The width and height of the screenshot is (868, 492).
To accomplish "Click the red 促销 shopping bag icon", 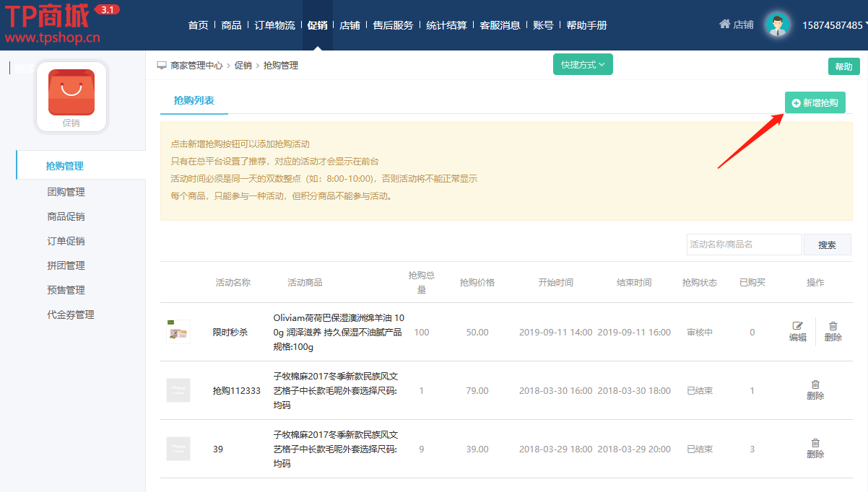I will (x=71, y=92).
